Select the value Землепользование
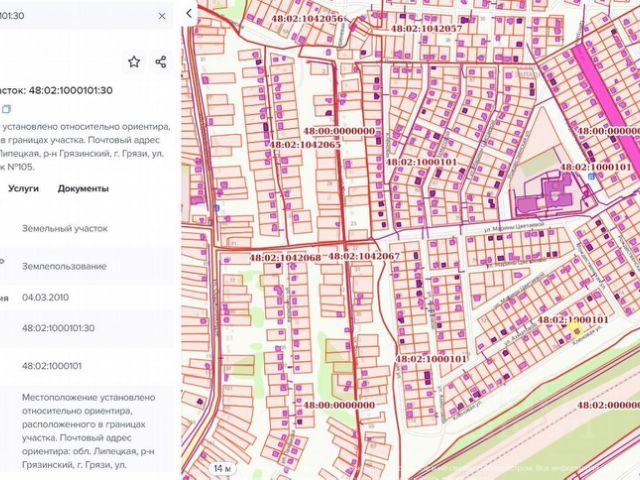This screenshot has width=640, height=480. point(64,267)
